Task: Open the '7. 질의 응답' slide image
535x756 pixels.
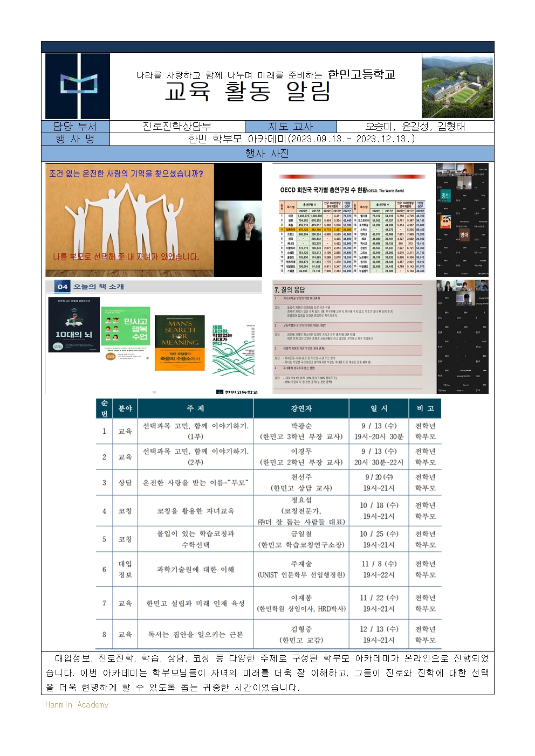Action: point(354,337)
